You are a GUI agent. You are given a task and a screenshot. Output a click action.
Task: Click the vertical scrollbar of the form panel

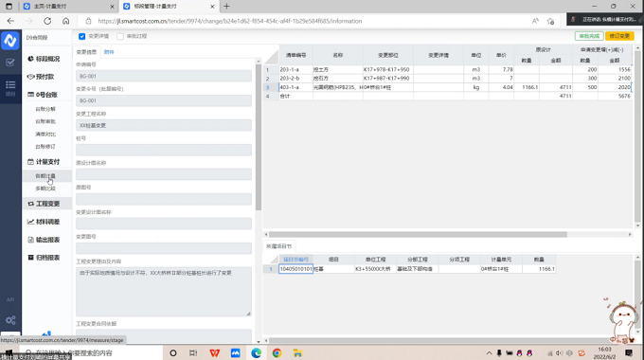[x=259, y=137]
